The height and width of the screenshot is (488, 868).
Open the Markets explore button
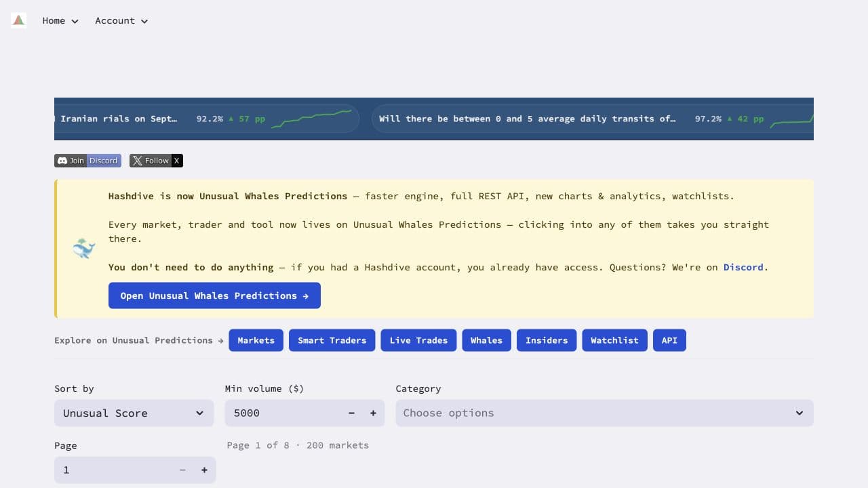pyautogui.click(x=256, y=340)
